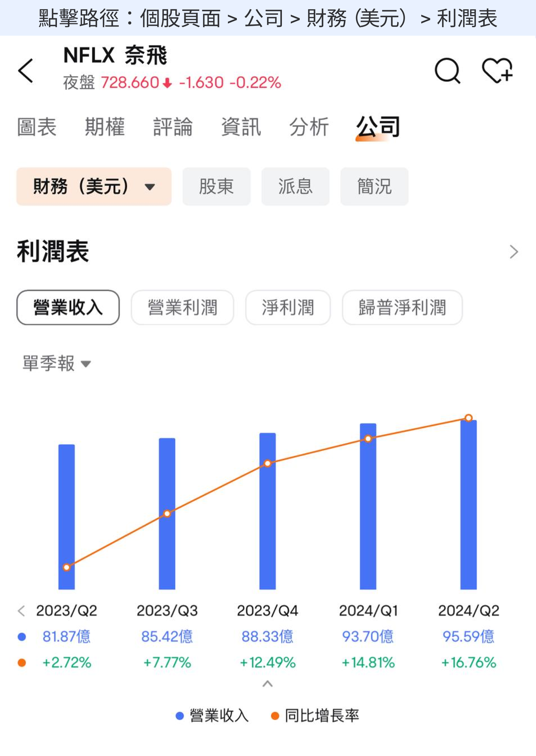This screenshot has width=536, height=756.
Task: Open the search magnifier icon
Action: 448,71
